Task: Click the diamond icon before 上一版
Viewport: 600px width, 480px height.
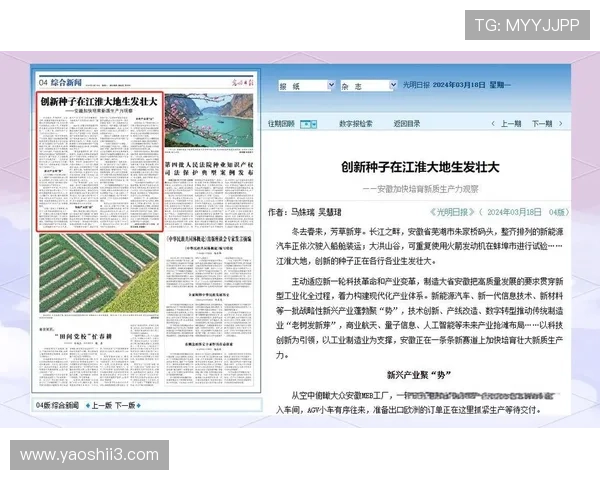Action: pos(88,405)
